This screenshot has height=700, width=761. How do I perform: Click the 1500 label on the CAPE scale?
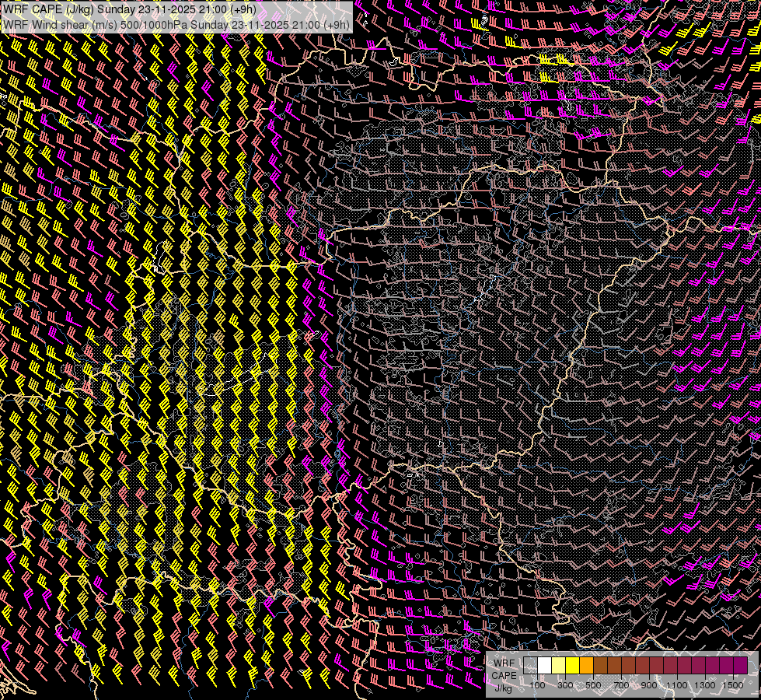pyautogui.click(x=732, y=684)
